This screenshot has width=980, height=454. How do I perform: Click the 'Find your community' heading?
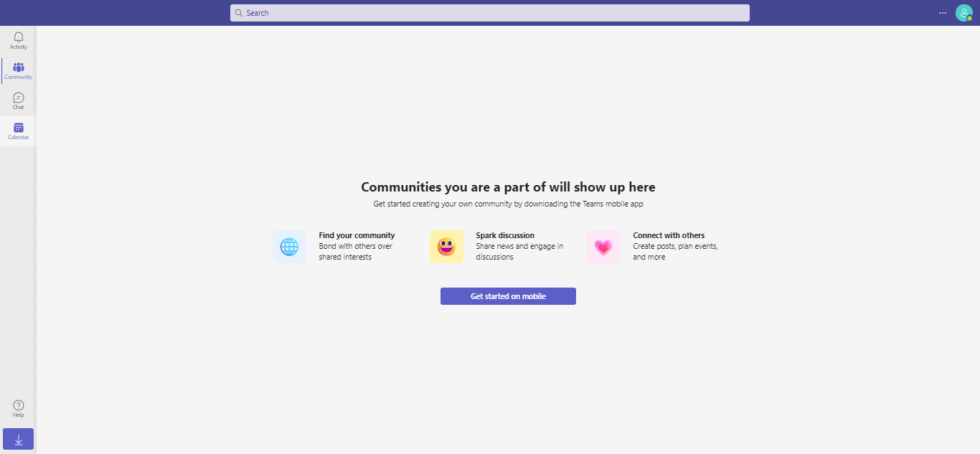[x=357, y=235]
